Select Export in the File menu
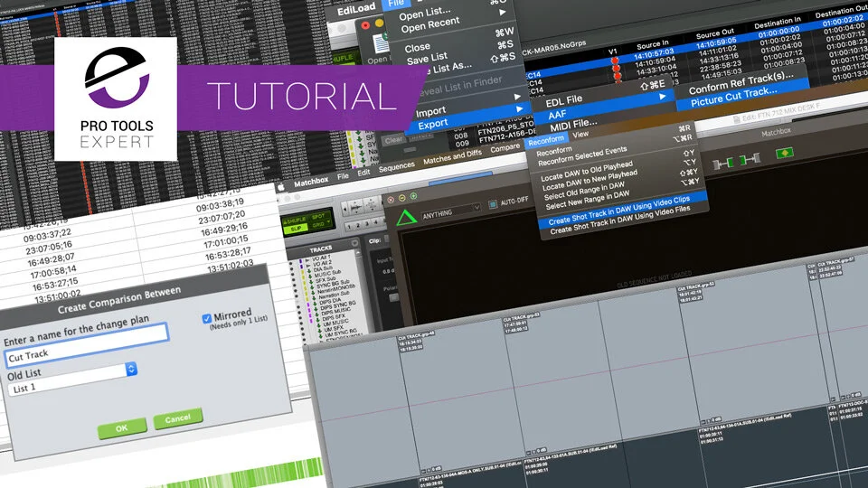Screen dimensions: 868x488 coord(432,124)
